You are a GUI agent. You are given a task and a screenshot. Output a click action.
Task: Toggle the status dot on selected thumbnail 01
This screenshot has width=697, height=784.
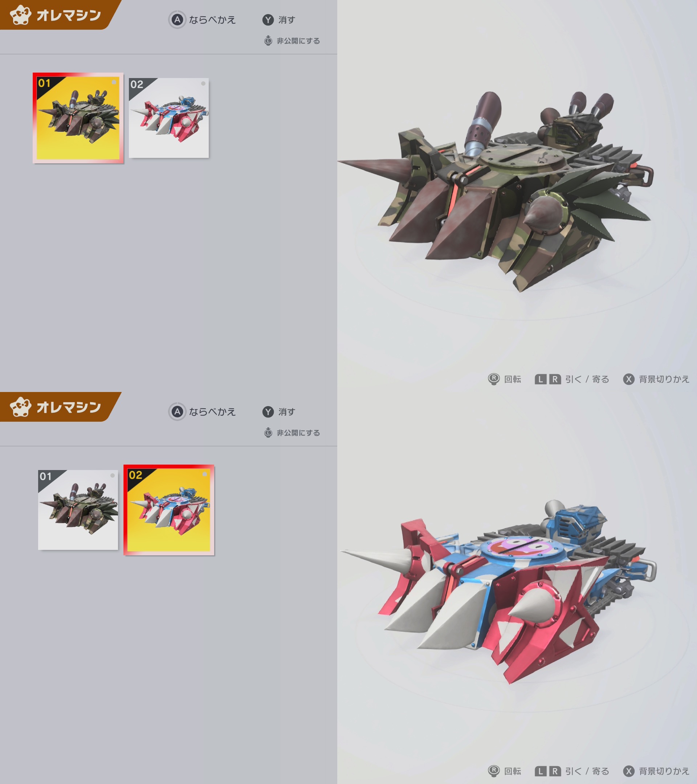tap(114, 82)
